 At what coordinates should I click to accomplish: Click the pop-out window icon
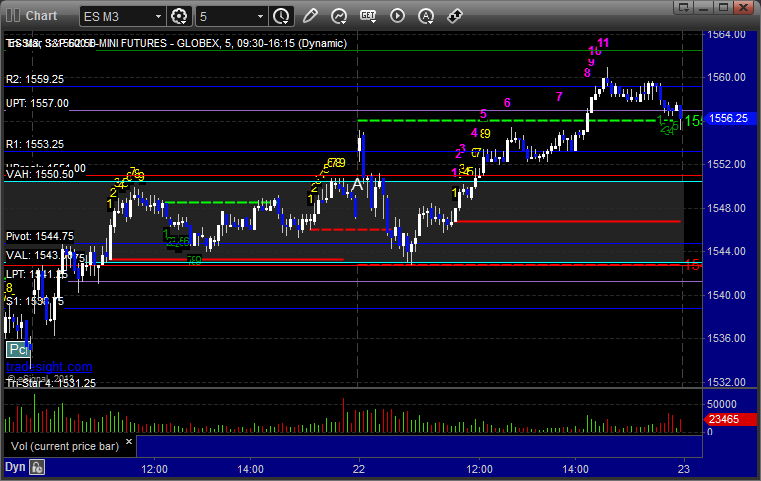coord(684,7)
